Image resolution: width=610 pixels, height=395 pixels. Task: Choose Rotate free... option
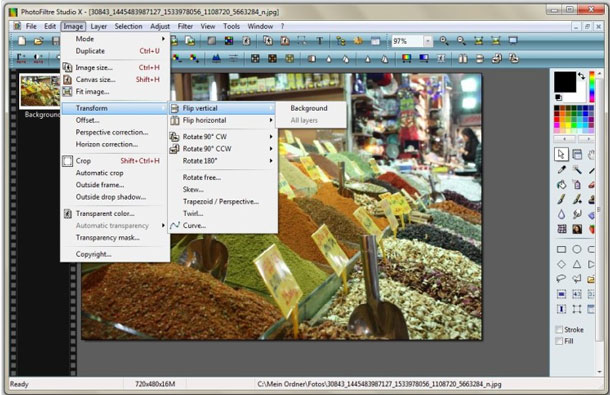[x=222, y=177]
